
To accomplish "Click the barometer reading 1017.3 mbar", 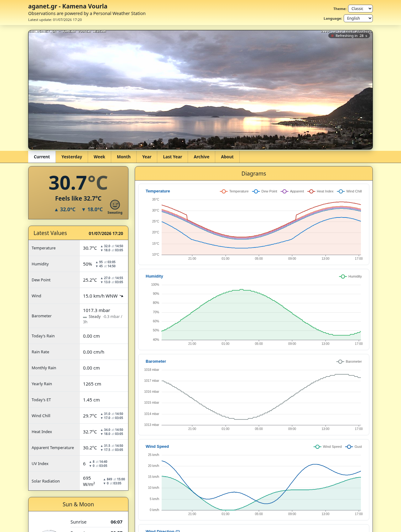I will pos(96,310).
